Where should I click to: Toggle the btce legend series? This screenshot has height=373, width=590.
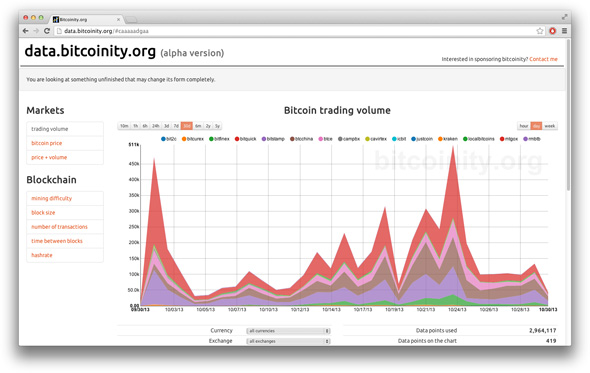click(325, 139)
